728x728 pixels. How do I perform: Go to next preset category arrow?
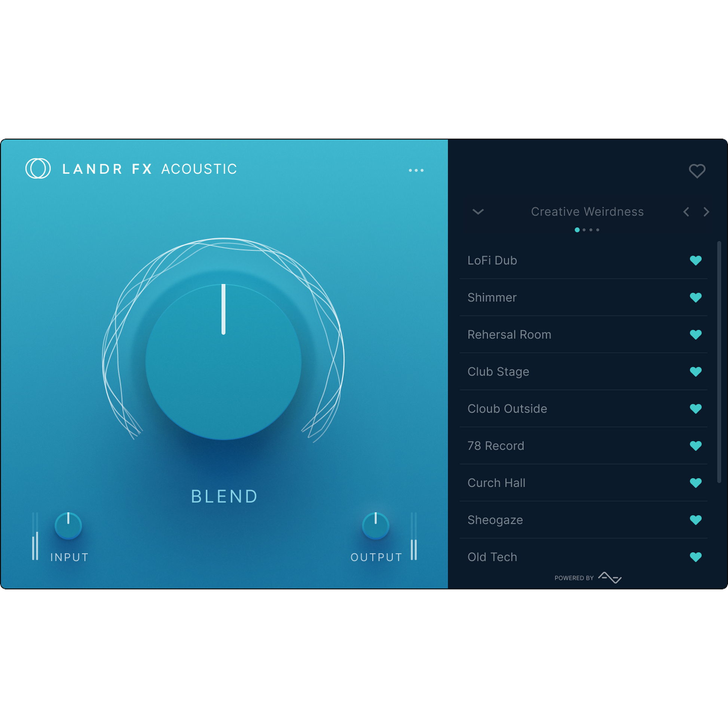(706, 212)
